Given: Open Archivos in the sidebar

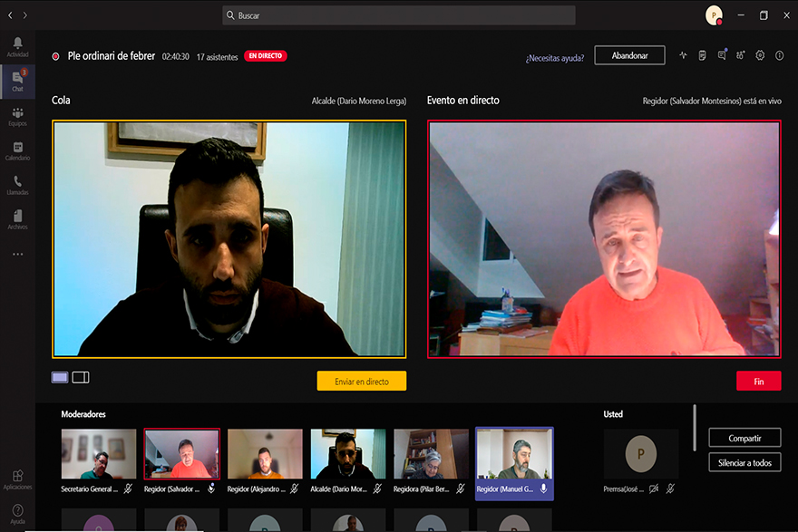Looking at the screenshot, I should 17,219.
